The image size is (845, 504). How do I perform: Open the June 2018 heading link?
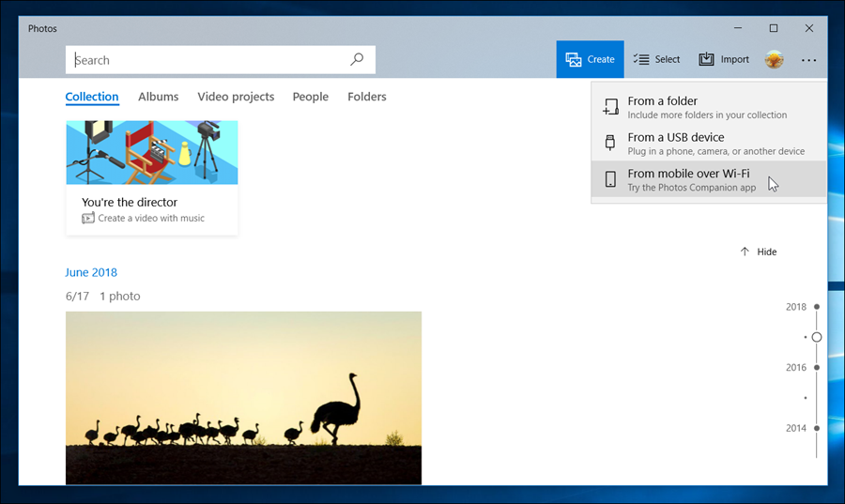tap(91, 272)
